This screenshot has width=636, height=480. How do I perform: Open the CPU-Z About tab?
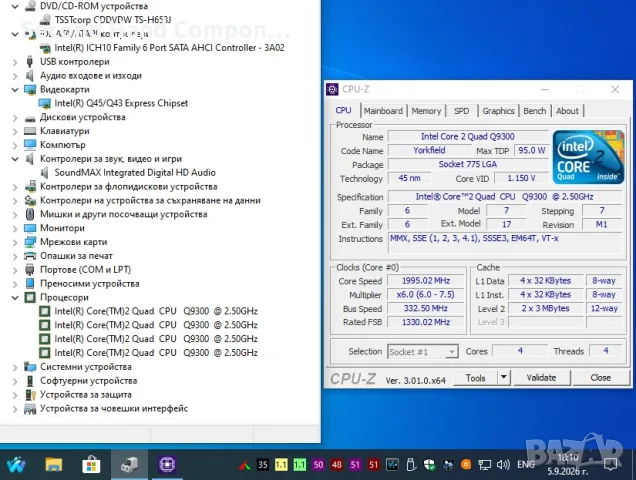tap(567, 111)
